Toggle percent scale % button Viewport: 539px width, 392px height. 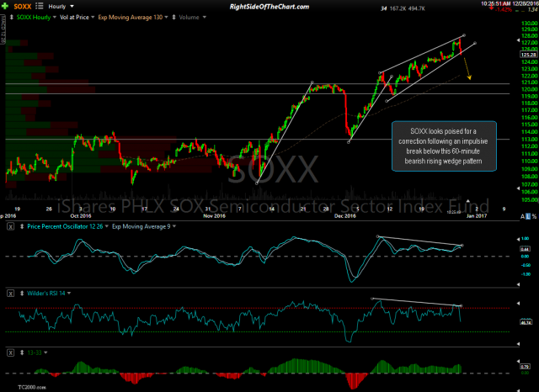(x=534, y=216)
